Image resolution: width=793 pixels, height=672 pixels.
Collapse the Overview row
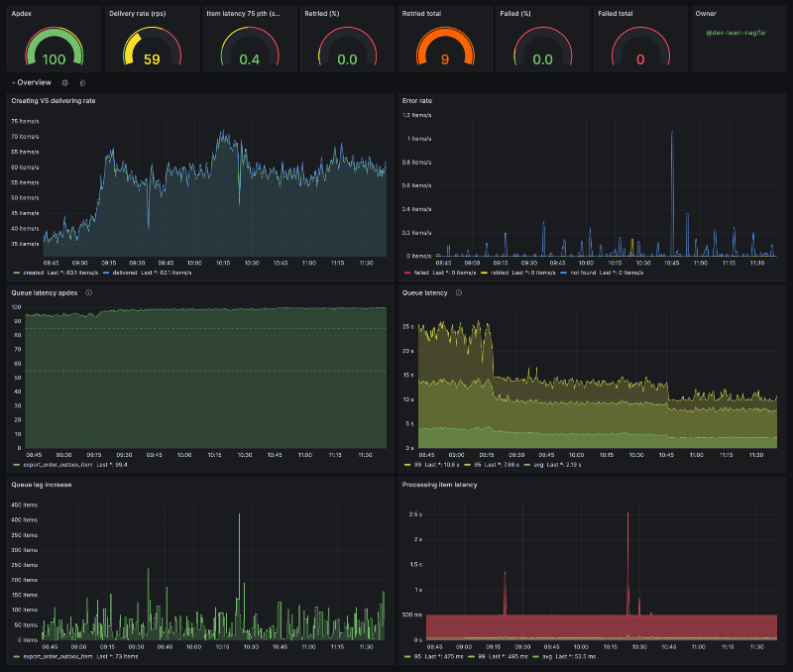tap(31, 82)
